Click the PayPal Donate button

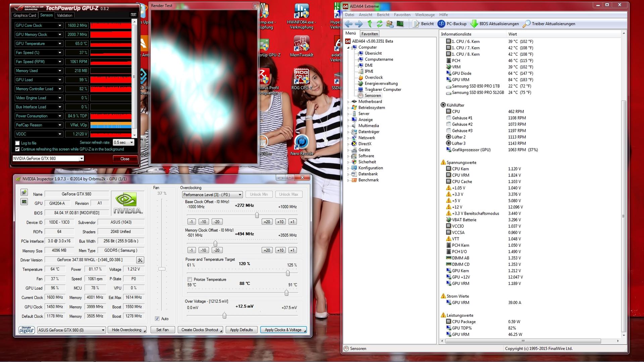27,330
